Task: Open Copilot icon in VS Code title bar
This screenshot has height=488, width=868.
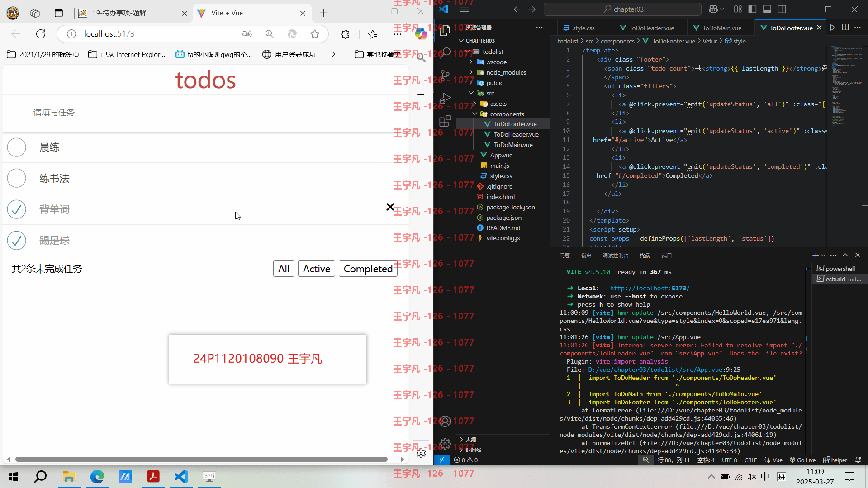Action: pos(713,9)
